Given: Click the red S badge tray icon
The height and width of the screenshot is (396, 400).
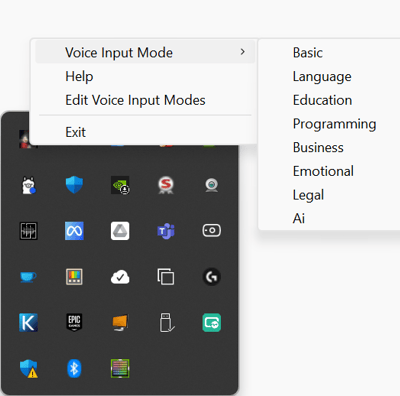Looking at the screenshot, I should (166, 185).
